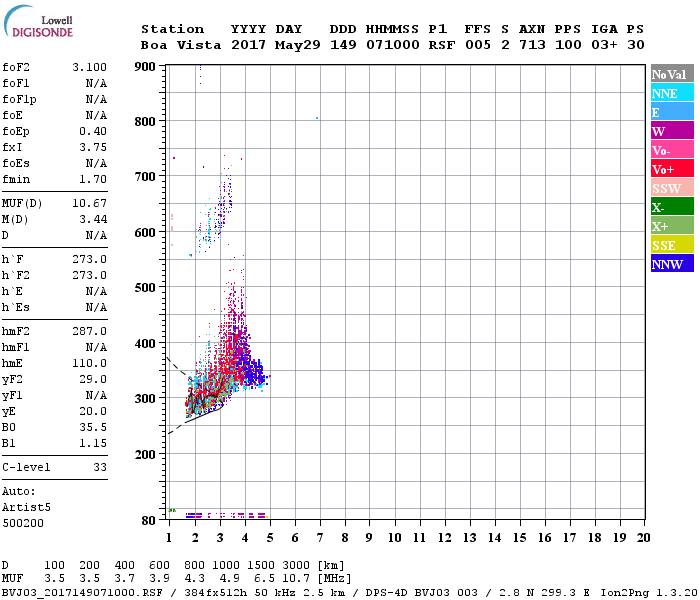Click the 3000 km distance column header

click(x=296, y=566)
